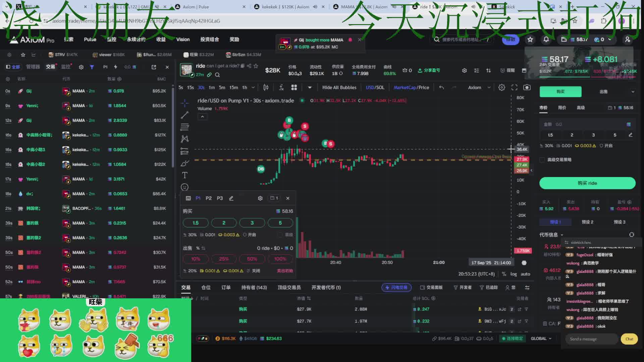Switch to the Top Traders tab
The height and width of the screenshot is (362, 644).
[289, 287]
